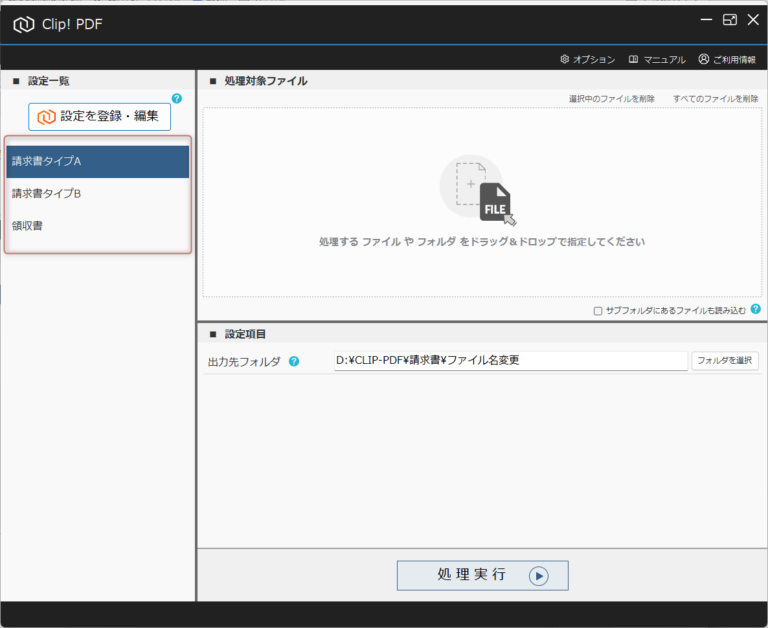Open ご利用情報 user info
This screenshot has width=768, height=628.
(x=727, y=60)
